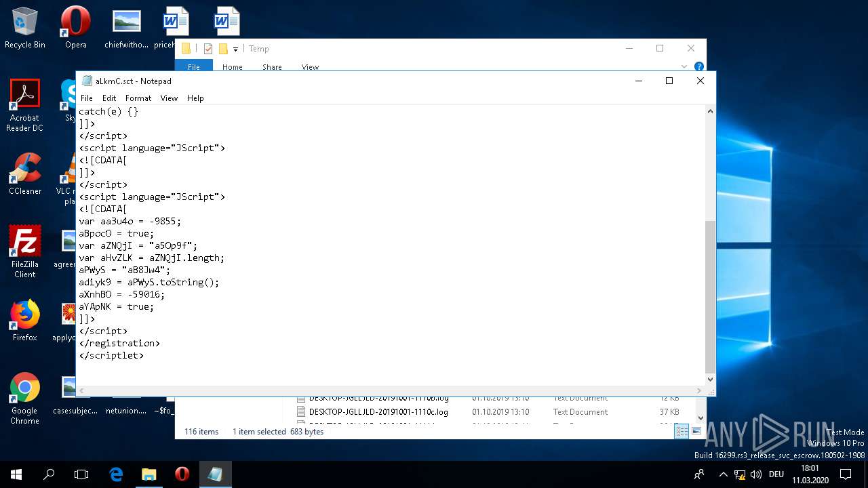
Task: Click the line 'var aa3u4o = -9855;'
Action: [130, 221]
